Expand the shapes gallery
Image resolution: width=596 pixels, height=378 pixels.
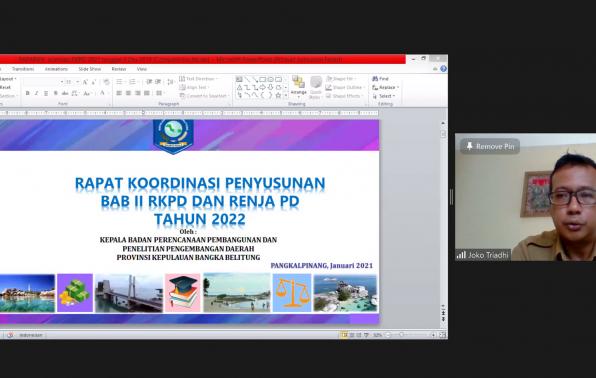click(x=286, y=95)
